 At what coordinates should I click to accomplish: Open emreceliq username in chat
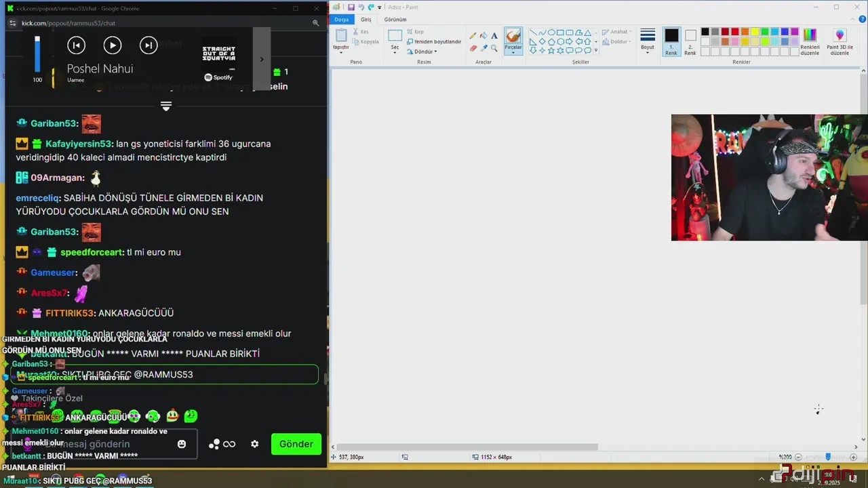click(38, 198)
